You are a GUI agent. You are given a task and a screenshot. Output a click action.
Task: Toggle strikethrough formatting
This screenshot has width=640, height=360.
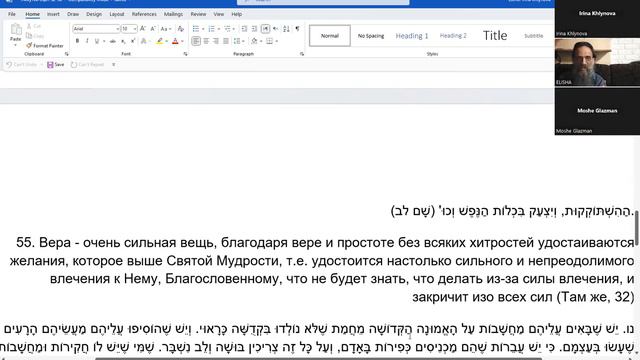pos(113,41)
